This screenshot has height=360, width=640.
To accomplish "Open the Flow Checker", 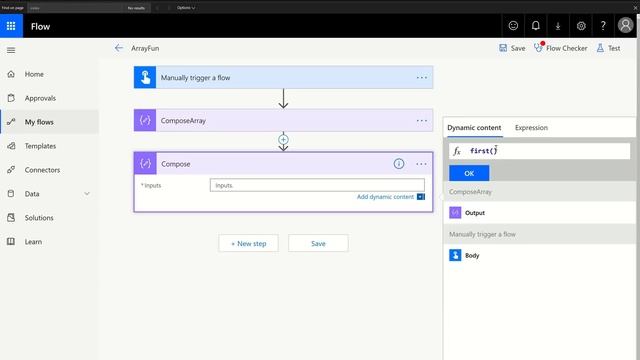I will pos(561,48).
